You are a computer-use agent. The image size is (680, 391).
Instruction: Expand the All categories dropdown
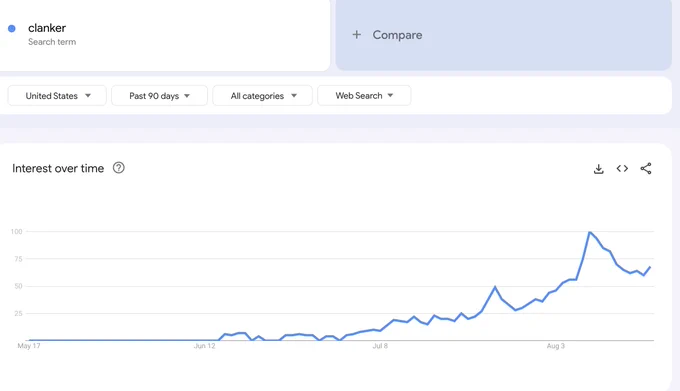coord(262,96)
